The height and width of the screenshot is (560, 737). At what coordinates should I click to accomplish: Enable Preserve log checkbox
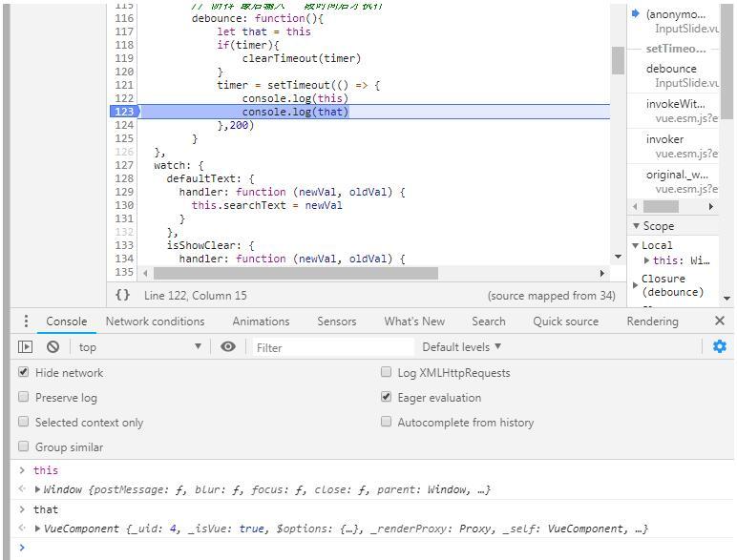[x=24, y=398]
